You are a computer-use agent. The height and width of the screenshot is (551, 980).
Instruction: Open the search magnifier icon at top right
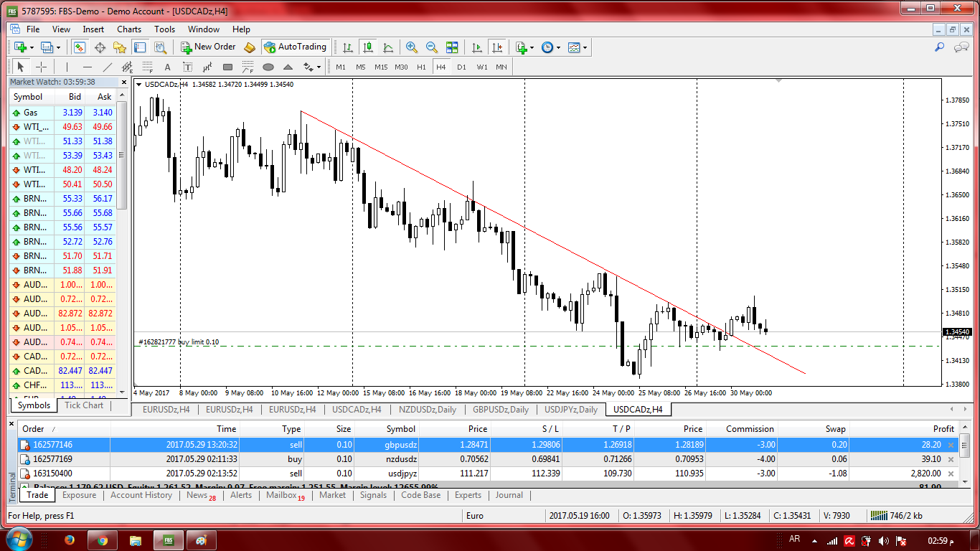coord(940,47)
